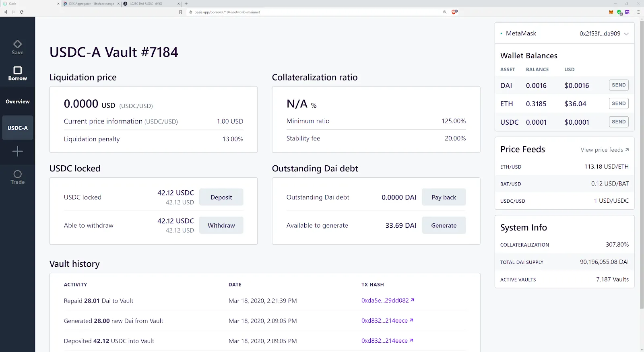Screen dimensions: 644x352
Task: Click 1.00 USD current price value
Action: 230,121
